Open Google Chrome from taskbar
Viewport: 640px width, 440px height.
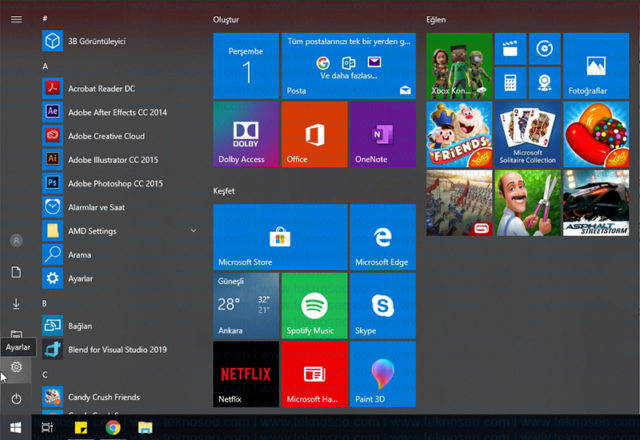pyautogui.click(x=113, y=427)
